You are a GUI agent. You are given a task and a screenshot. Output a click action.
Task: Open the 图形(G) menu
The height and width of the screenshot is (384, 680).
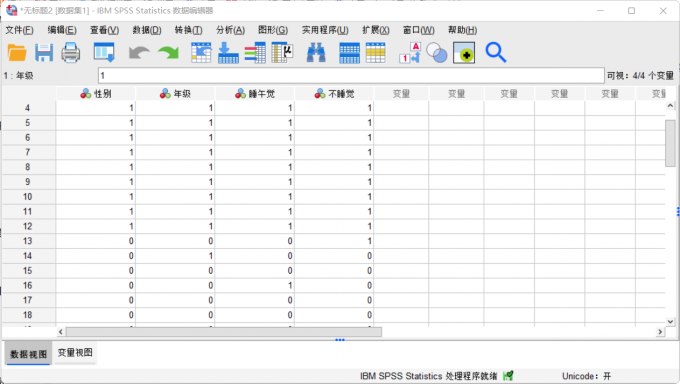273,30
